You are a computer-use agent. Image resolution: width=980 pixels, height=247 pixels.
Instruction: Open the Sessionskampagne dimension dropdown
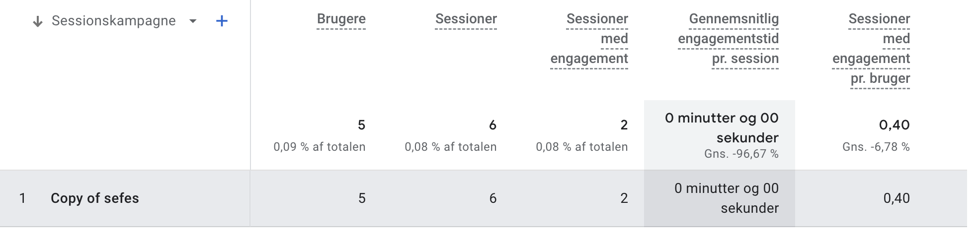pos(193,21)
